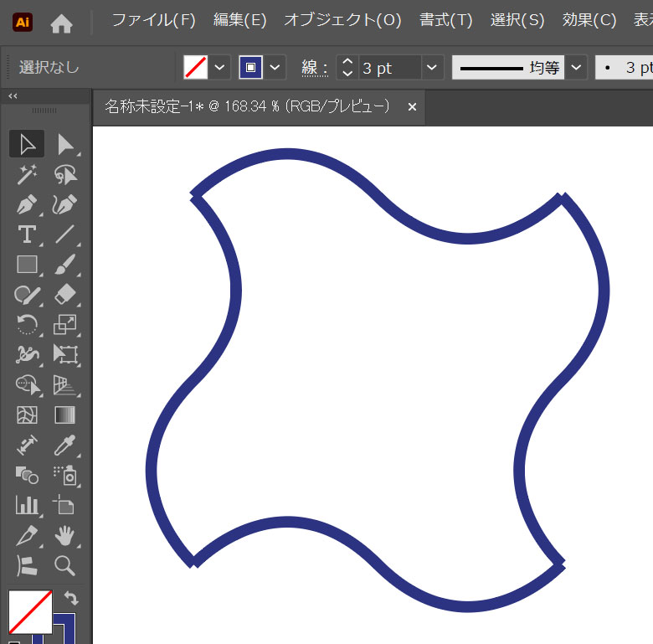This screenshot has width=653, height=644.
Task: Select the Shape Builder tool
Action: (x=27, y=384)
